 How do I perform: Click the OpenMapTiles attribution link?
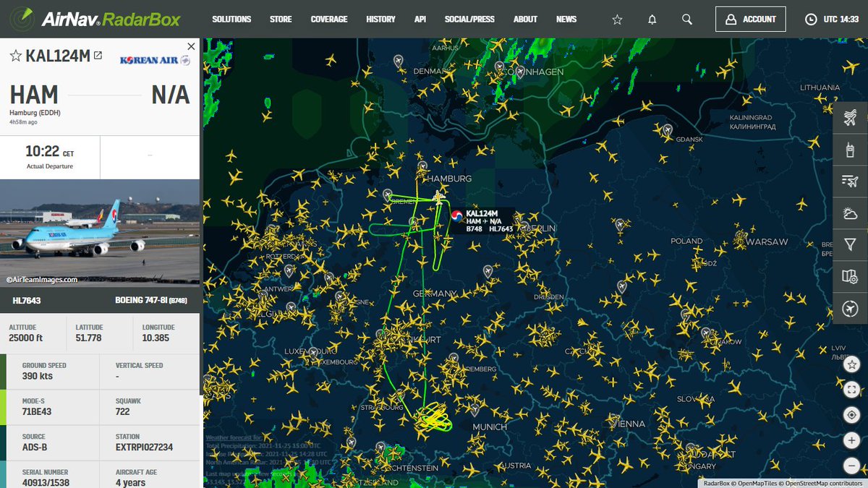(x=758, y=483)
